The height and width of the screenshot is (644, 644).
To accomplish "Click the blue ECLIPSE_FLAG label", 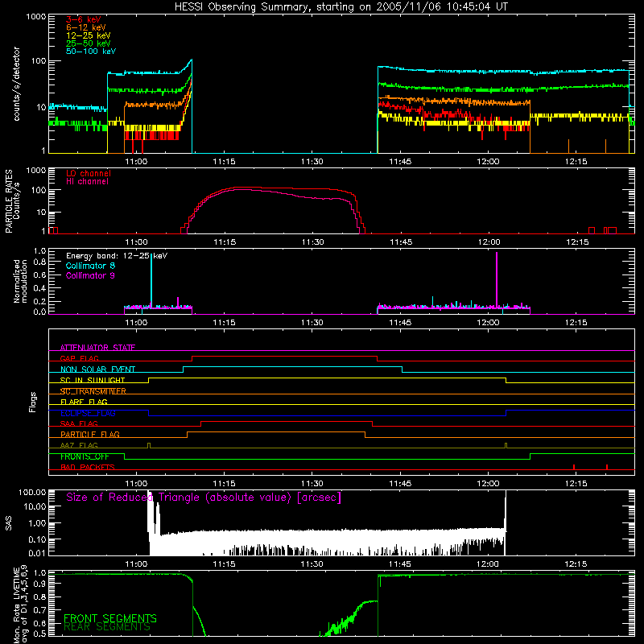I will (x=88, y=413).
